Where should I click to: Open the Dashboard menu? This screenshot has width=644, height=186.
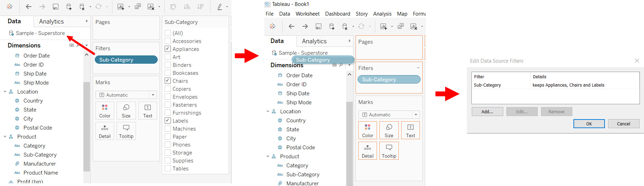coord(337,14)
